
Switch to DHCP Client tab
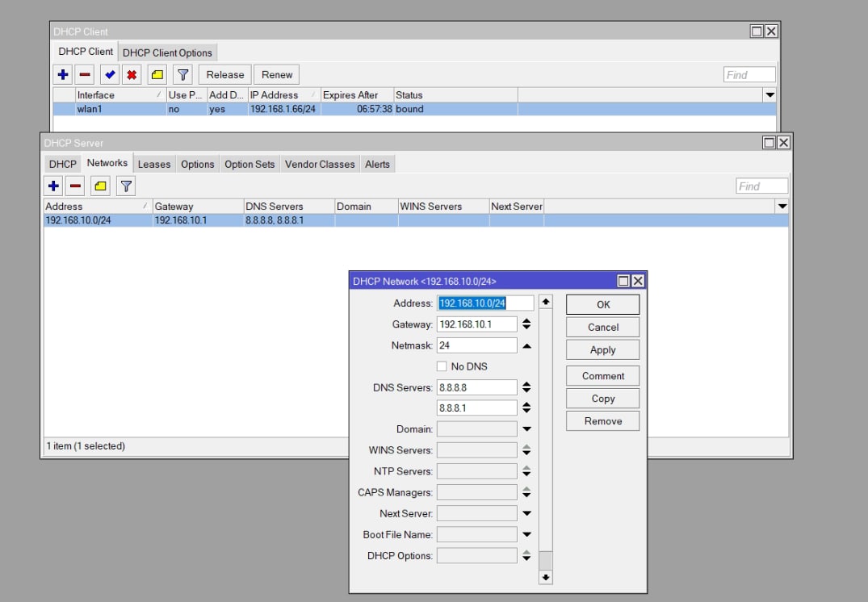(86, 52)
